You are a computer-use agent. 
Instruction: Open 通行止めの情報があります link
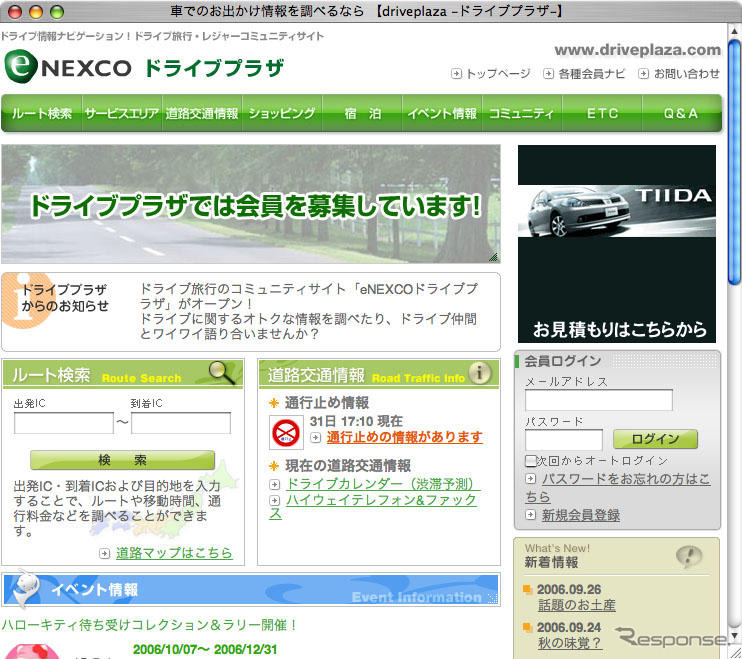click(x=405, y=437)
